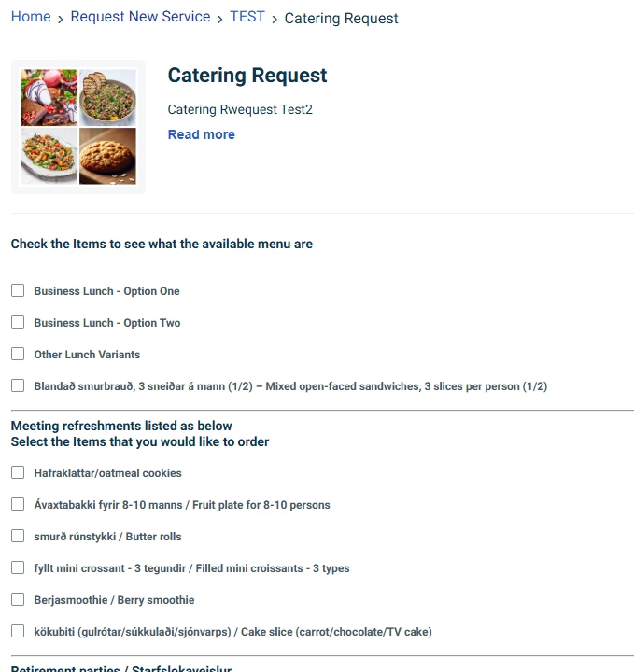The width and height of the screenshot is (634, 672).
Task: Click chevron after TEST breadcrumb
Action: 275,20
